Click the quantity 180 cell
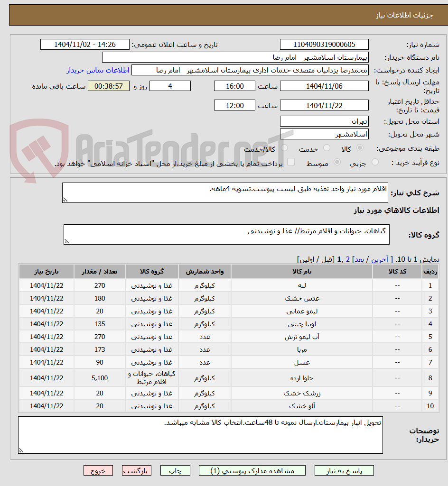Image resolution: width=448 pixels, height=486 pixels. (x=100, y=298)
